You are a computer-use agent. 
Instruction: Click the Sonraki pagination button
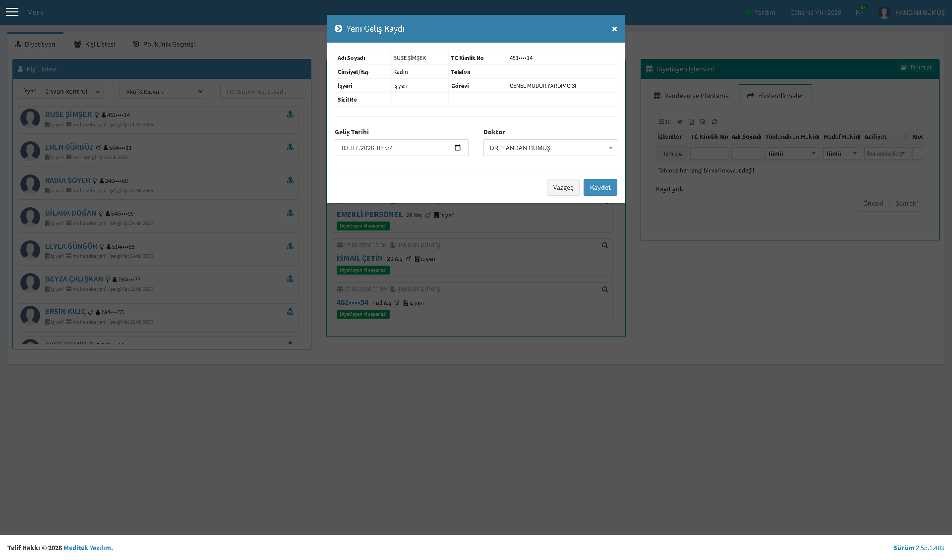[x=906, y=203]
